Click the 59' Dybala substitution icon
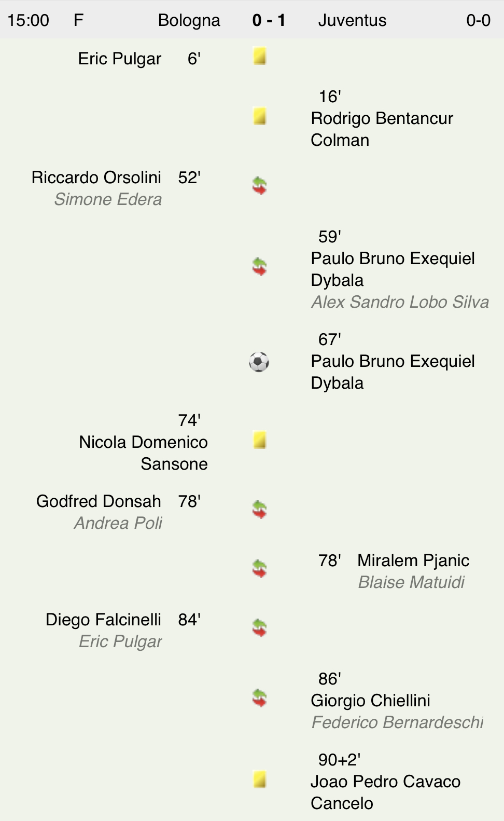The height and width of the screenshot is (821, 504). coord(259,267)
